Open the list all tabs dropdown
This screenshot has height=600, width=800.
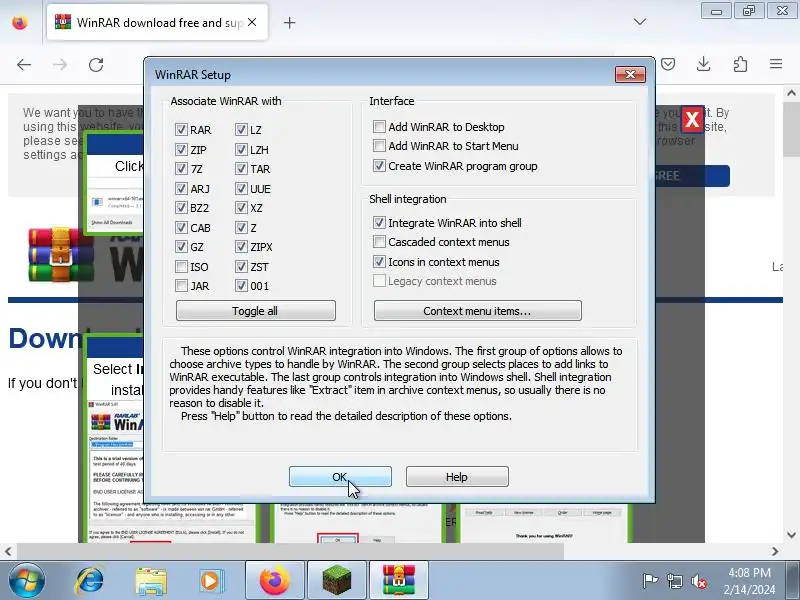click(640, 22)
